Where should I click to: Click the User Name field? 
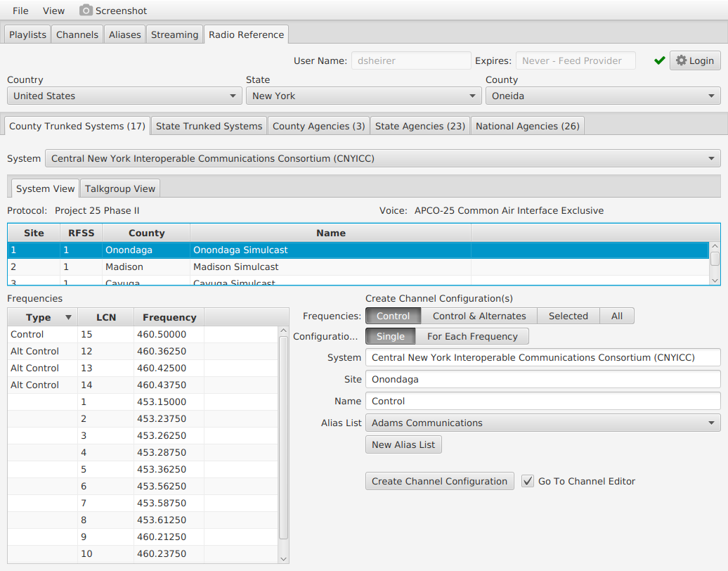click(411, 61)
